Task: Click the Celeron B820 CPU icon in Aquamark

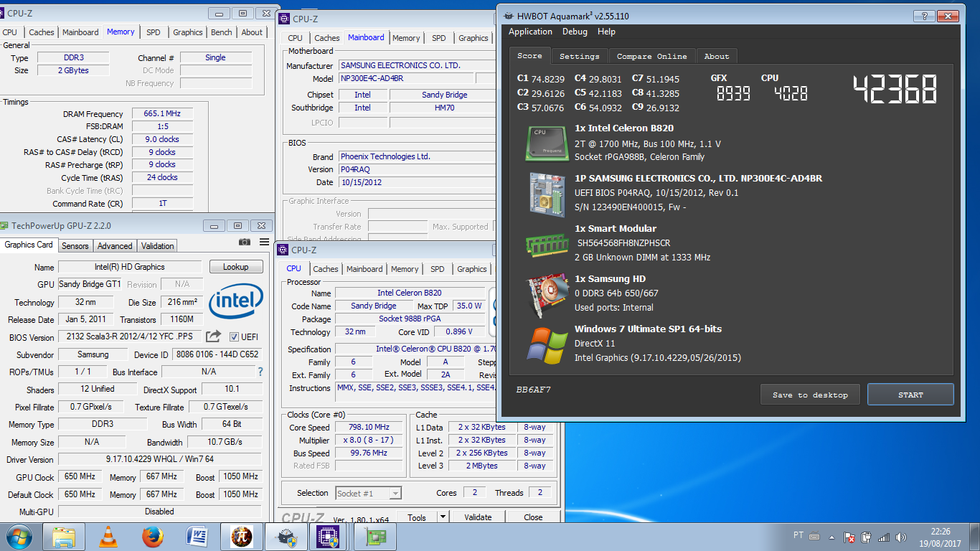Action: pos(547,142)
